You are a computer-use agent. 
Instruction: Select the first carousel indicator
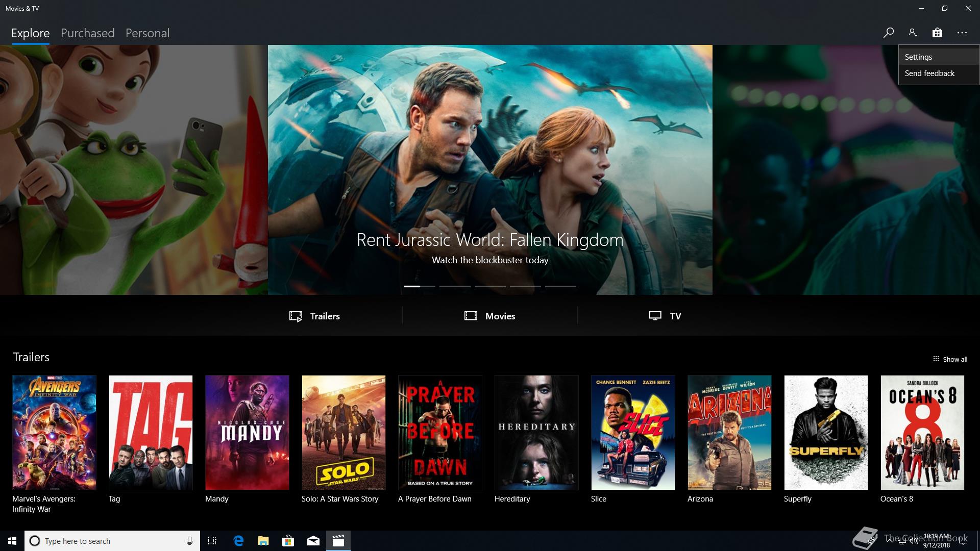[420, 286]
